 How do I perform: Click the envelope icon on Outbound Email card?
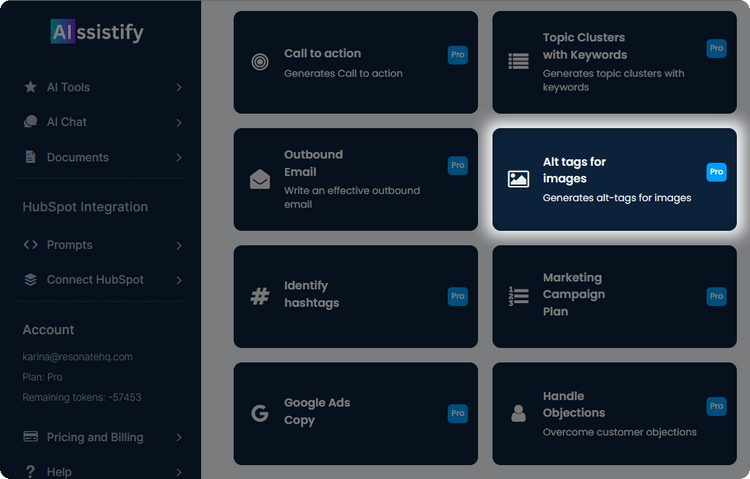(x=260, y=180)
